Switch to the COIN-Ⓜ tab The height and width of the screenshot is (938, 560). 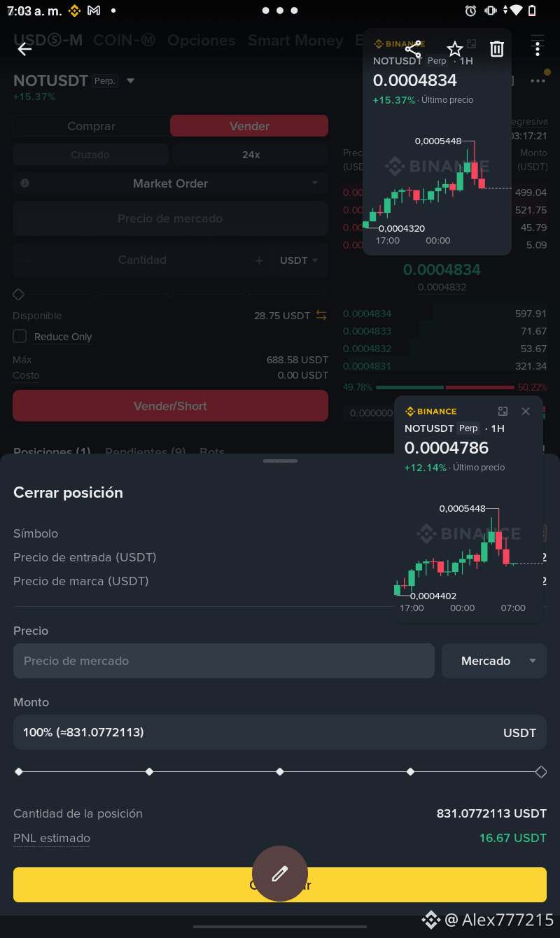[125, 41]
